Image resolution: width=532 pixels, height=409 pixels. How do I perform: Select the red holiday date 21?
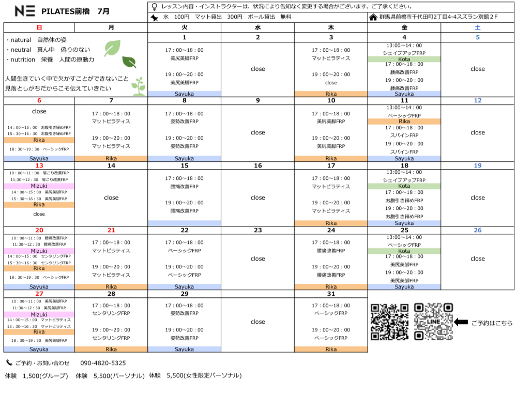[x=111, y=230]
